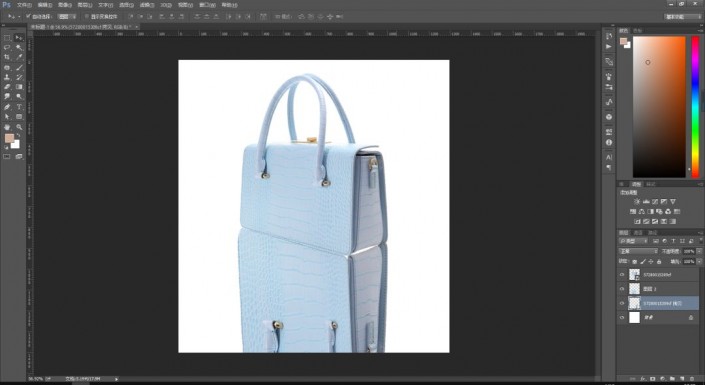Viewport: 705px width, 385px height.
Task: Select the Clone Stamp tool
Action: (x=7, y=77)
